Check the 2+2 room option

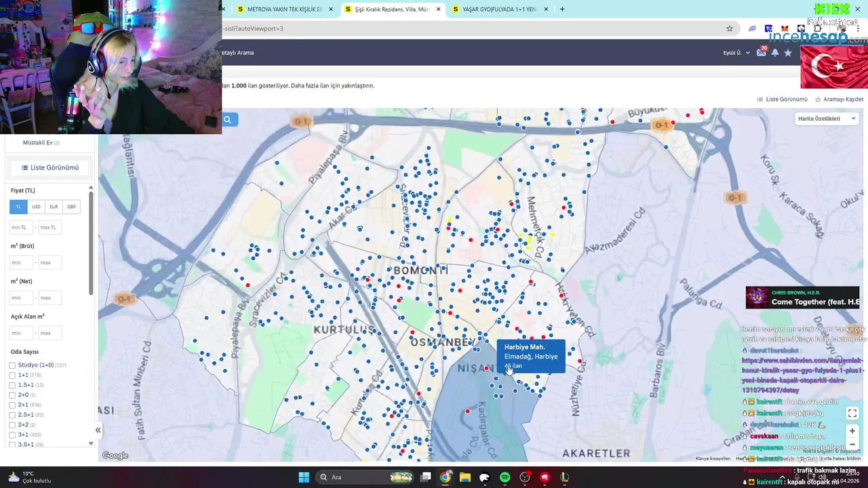12,424
